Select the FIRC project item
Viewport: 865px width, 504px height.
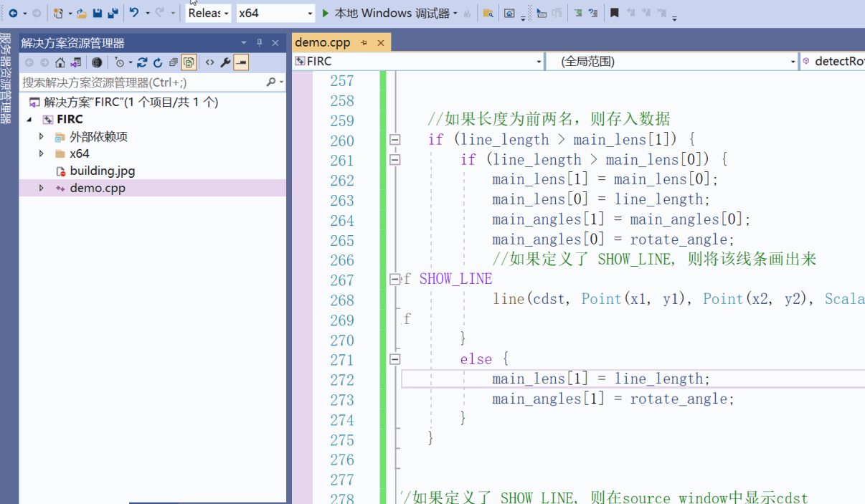[x=70, y=119]
